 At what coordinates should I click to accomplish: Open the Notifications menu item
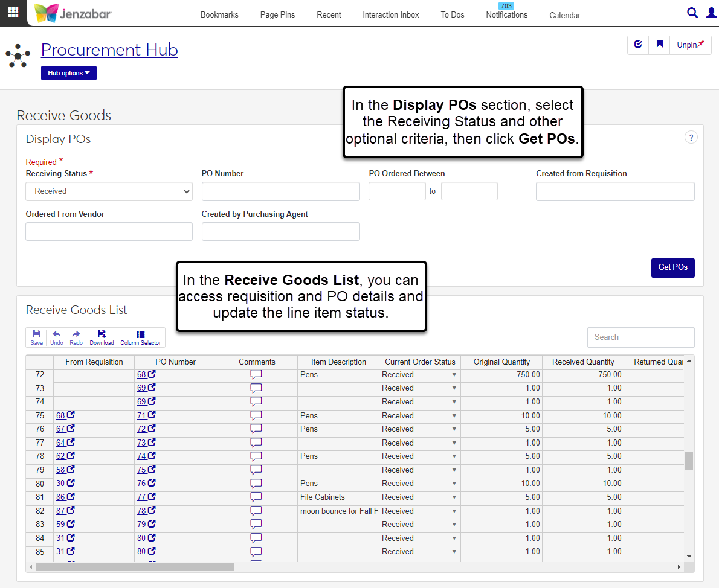click(x=506, y=14)
